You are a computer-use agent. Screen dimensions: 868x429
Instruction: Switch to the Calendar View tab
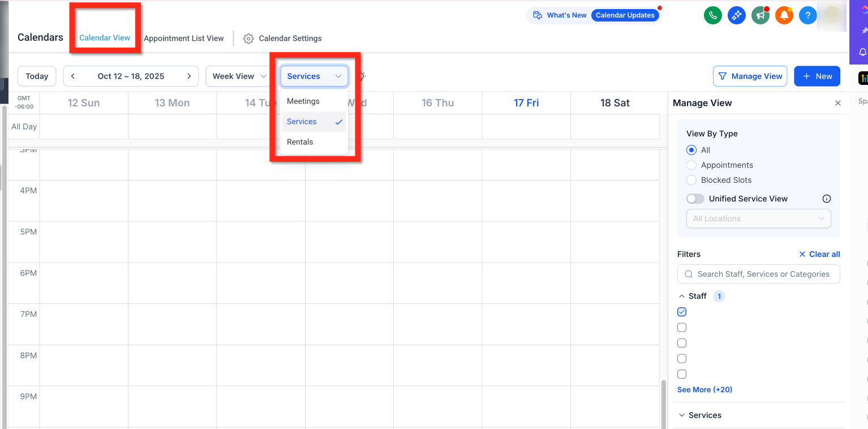(x=105, y=38)
